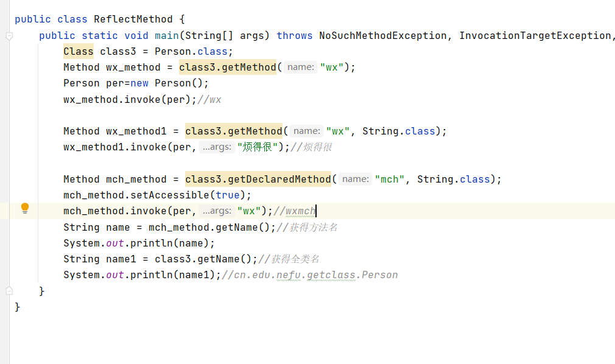615x364 pixels.
Task: Click the class name ReflectMethod
Action: click(x=133, y=19)
